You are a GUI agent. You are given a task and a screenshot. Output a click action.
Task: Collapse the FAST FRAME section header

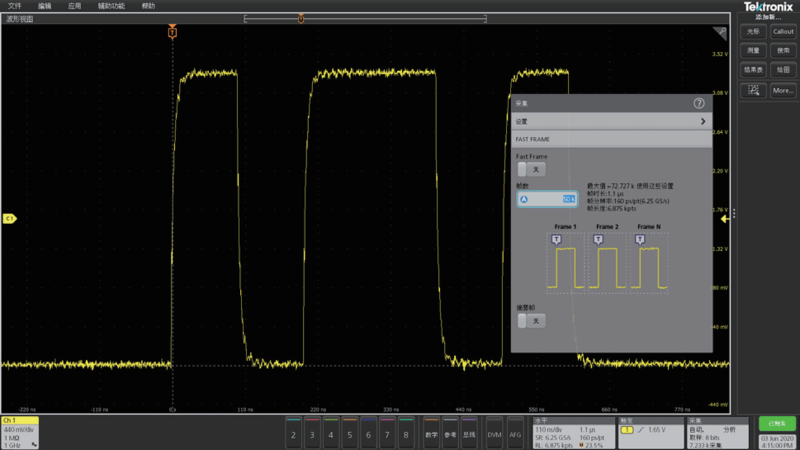(610, 139)
